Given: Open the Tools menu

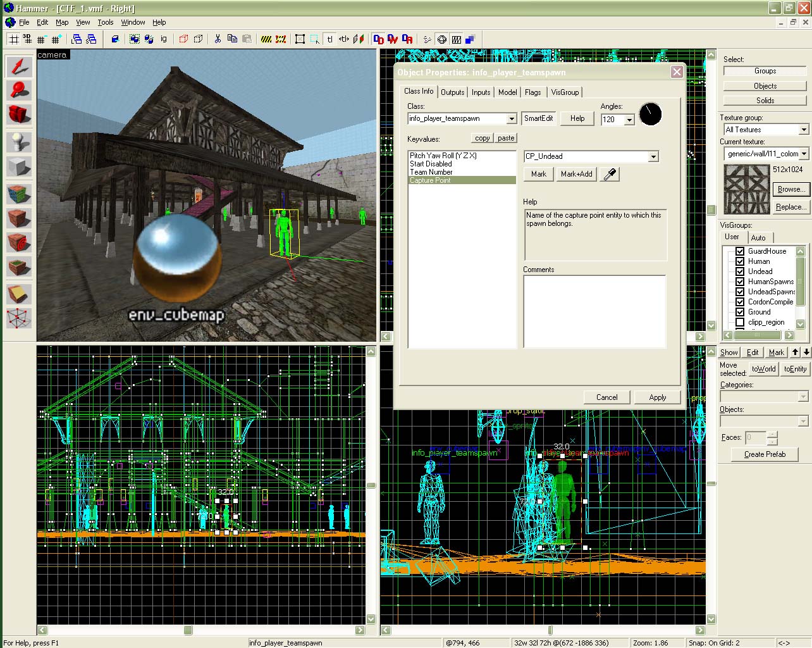Looking at the screenshot, I should 105,22.
